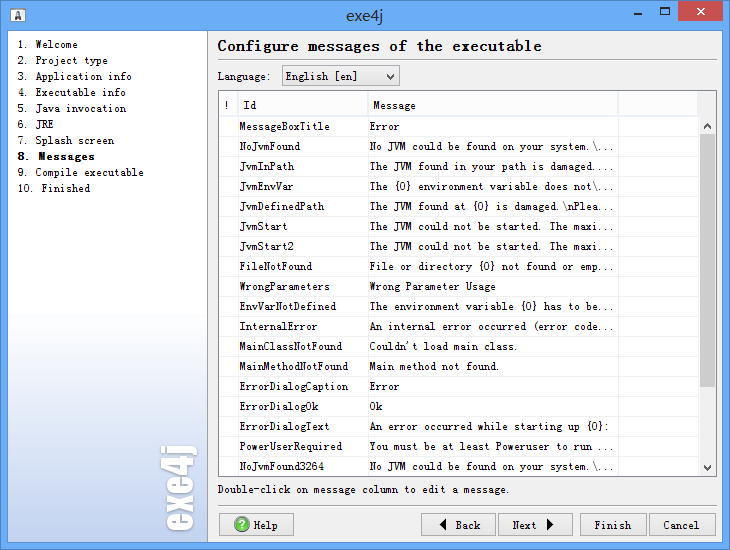Click the Finish button

coord(613,524)
